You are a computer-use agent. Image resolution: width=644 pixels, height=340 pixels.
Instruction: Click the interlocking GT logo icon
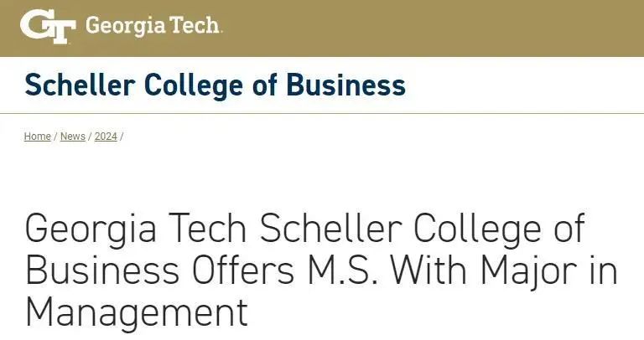tap(47, 27)
